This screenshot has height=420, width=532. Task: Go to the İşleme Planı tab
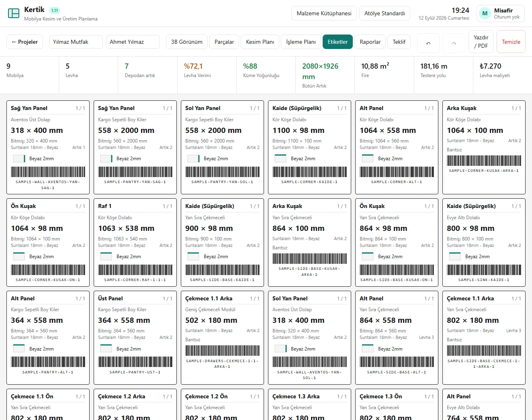coord(301,42)
